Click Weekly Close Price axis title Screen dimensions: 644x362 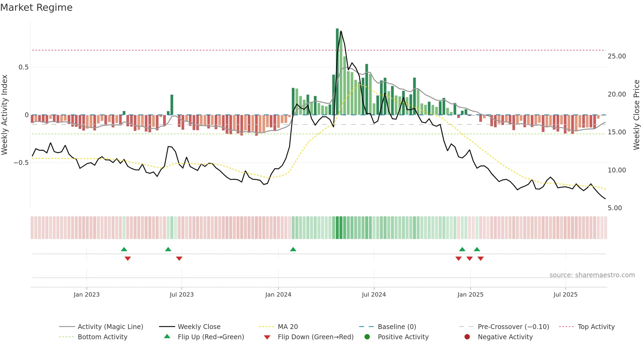click(x=636, y=115)
